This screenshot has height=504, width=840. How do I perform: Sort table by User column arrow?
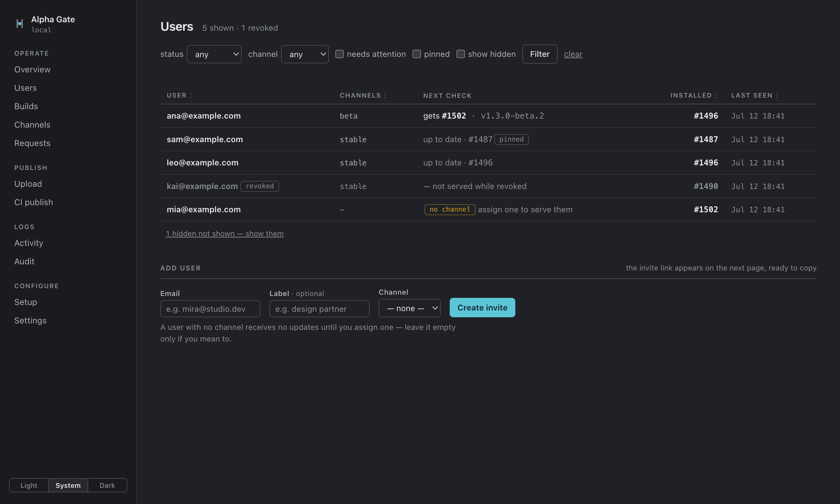(191, 96)
